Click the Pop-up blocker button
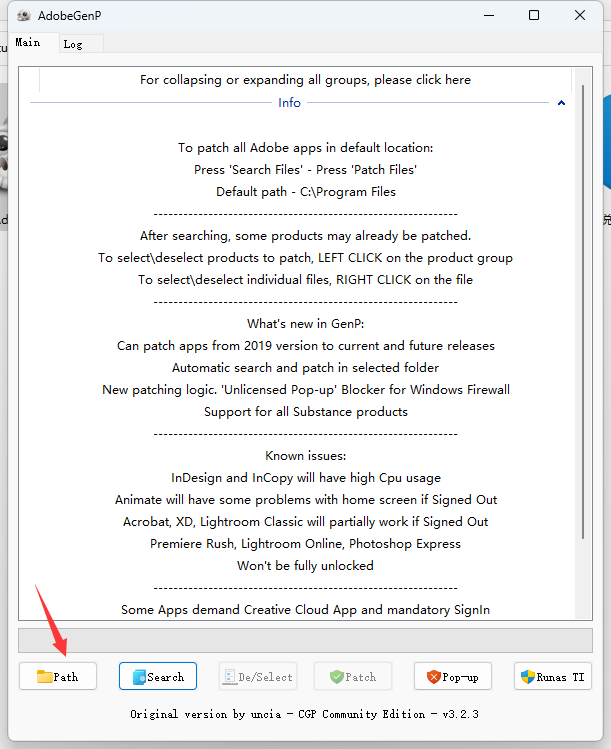The height and width of the screenshot is (749, 611). [453, 676]
